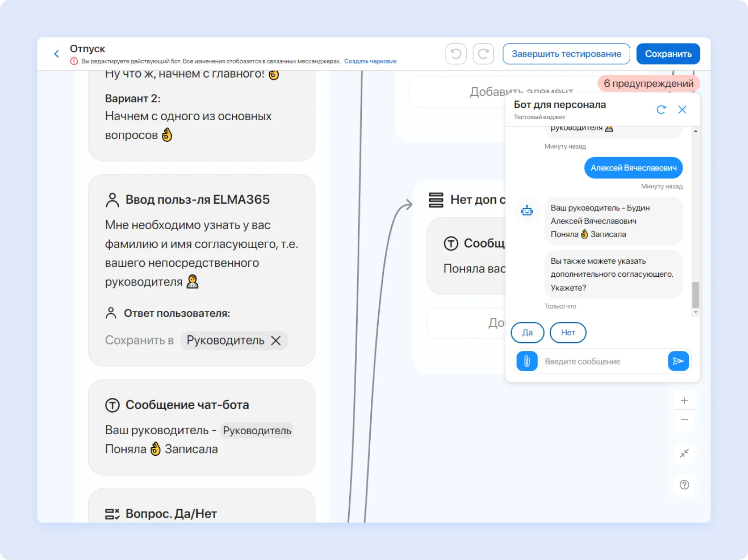Viewport: 748px width, 560px height.
Task: Click the send message icon
Action: 679,361
